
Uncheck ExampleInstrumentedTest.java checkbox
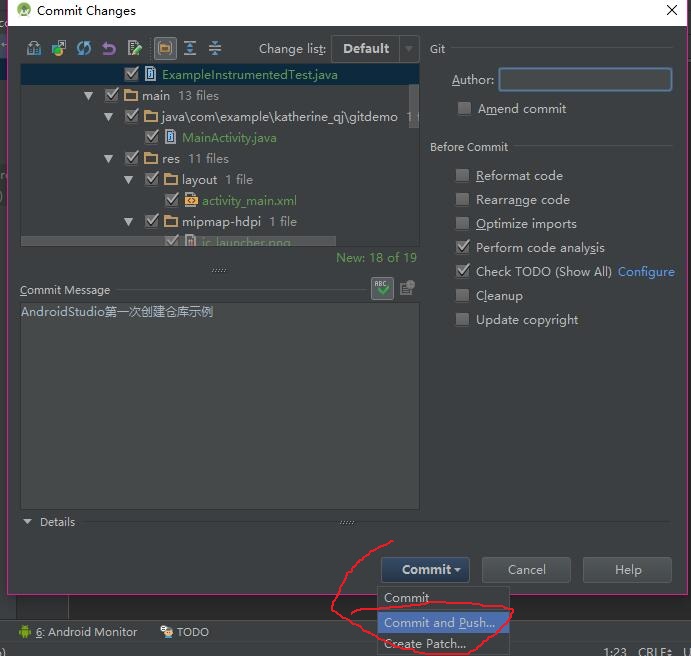[131, 74]
